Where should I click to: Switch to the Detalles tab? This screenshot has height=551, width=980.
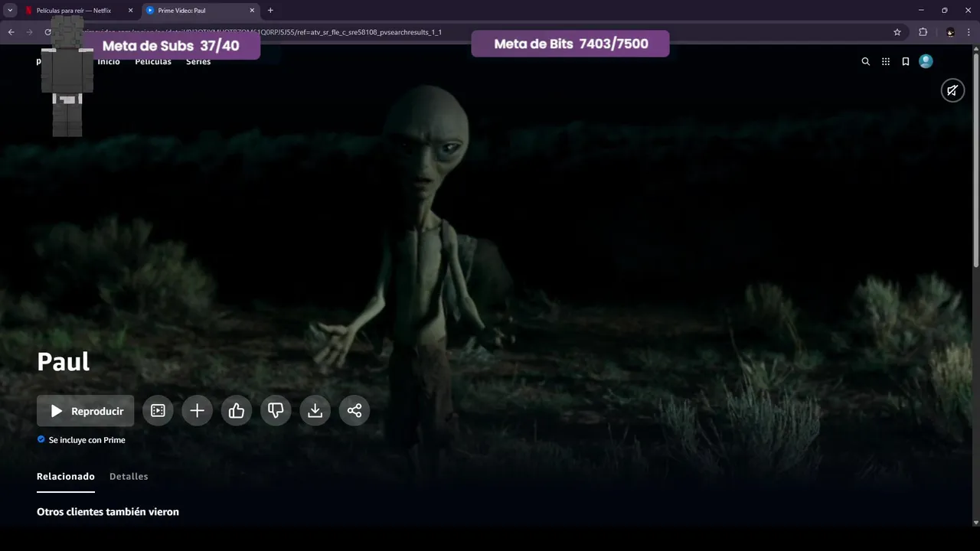click(129, 477)
